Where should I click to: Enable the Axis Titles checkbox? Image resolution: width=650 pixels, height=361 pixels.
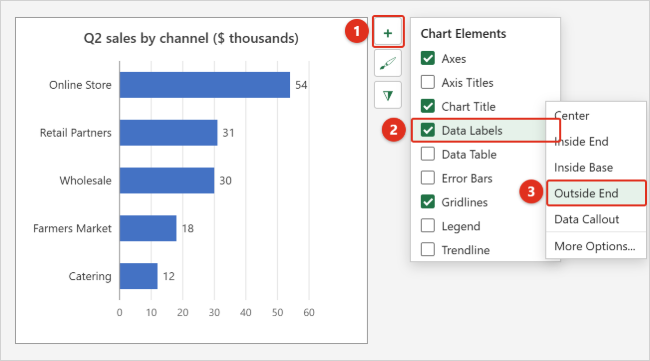pos(428,82)
